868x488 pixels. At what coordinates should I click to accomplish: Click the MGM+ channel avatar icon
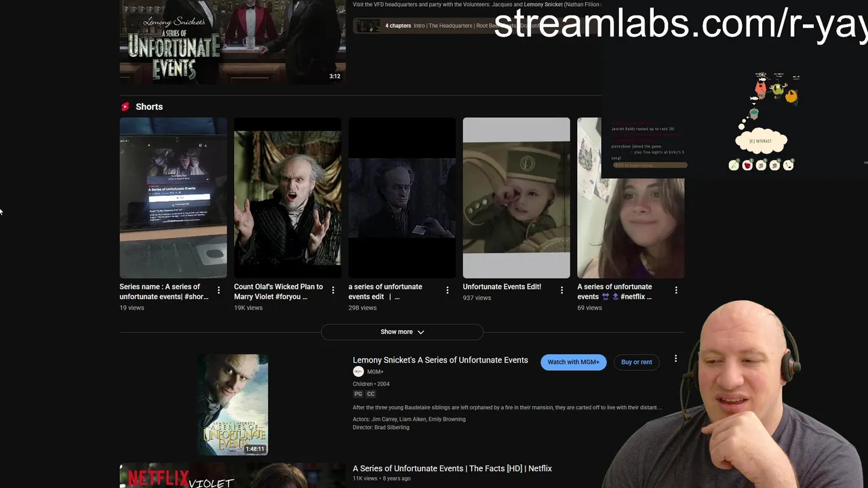pos(358,371)
